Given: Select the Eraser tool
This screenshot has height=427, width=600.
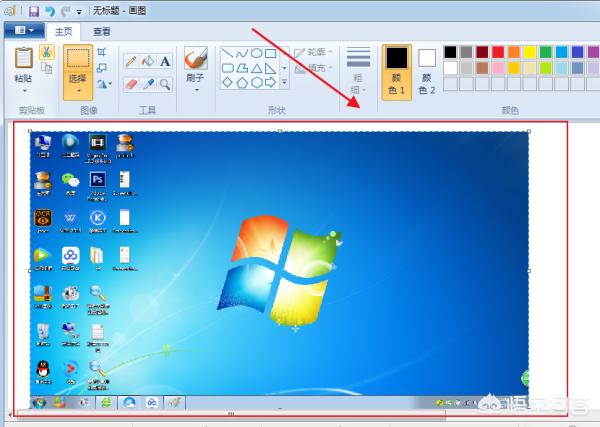Looking at the screenshot, I should point(130,85).
